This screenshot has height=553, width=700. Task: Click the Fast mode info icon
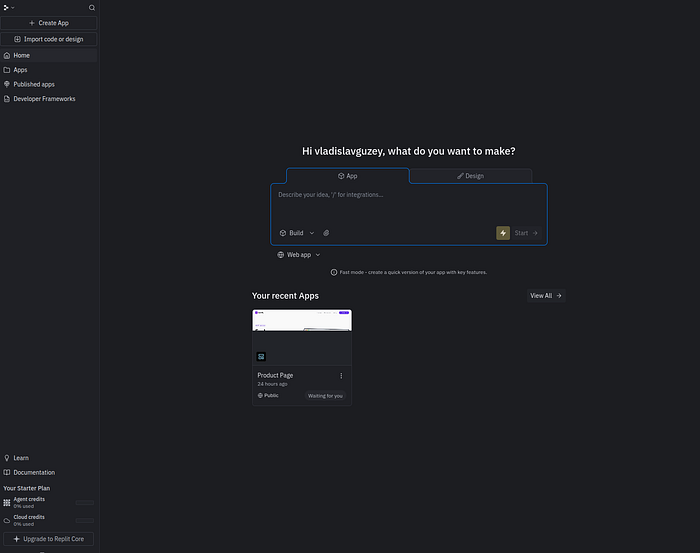(333, 272)
